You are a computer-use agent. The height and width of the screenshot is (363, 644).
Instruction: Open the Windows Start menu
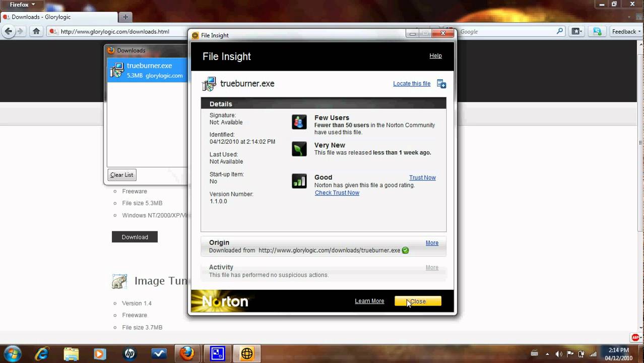pos(13,353)
